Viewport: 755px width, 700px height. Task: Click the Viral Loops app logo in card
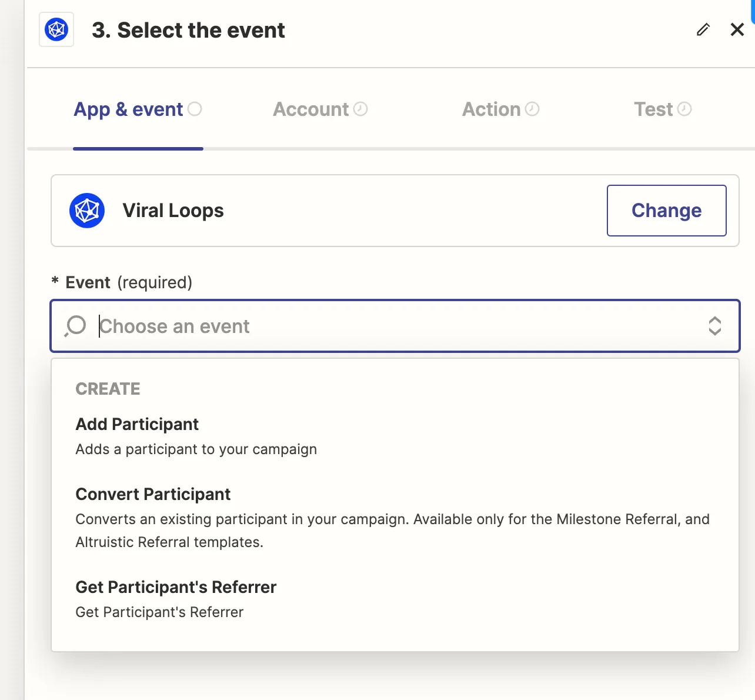click(87, 211)
